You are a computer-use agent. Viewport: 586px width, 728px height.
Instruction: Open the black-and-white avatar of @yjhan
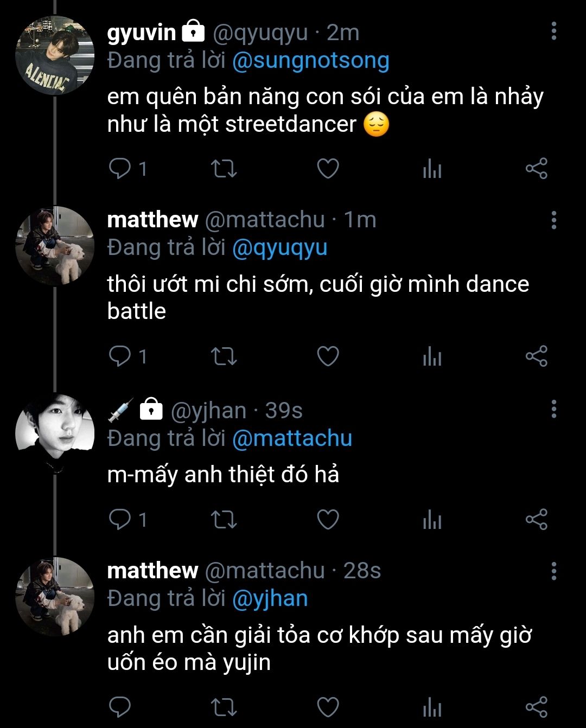(x=55, y=432)
